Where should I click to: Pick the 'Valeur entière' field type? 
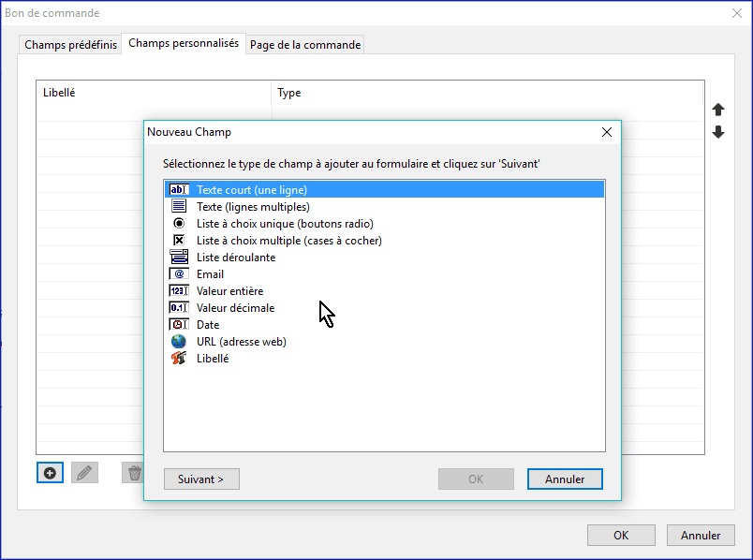(229, 291)
